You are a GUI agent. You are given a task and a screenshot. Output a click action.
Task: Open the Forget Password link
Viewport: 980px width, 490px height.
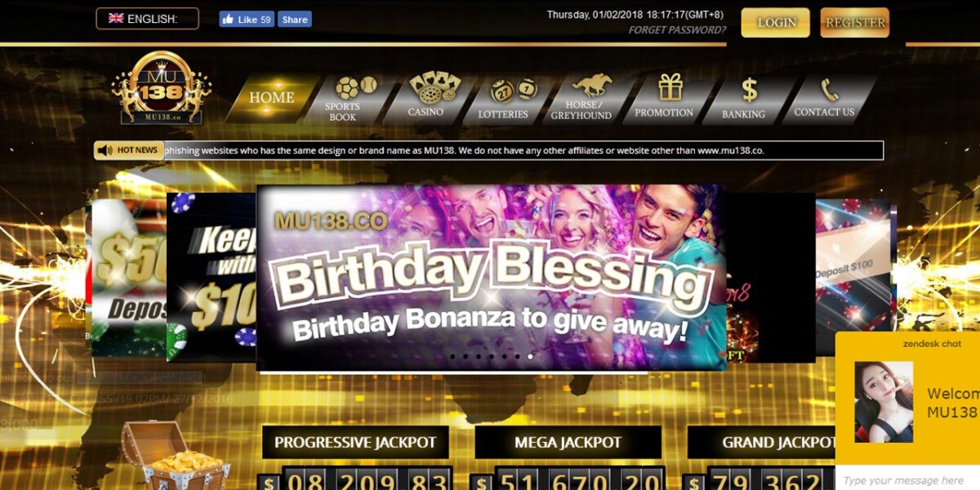[677, 30]
